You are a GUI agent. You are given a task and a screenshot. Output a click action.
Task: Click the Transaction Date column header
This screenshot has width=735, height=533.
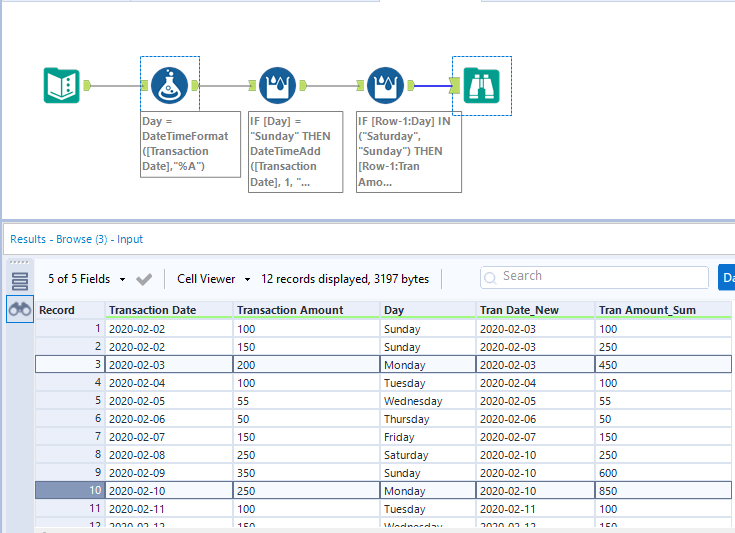(169, 310)
